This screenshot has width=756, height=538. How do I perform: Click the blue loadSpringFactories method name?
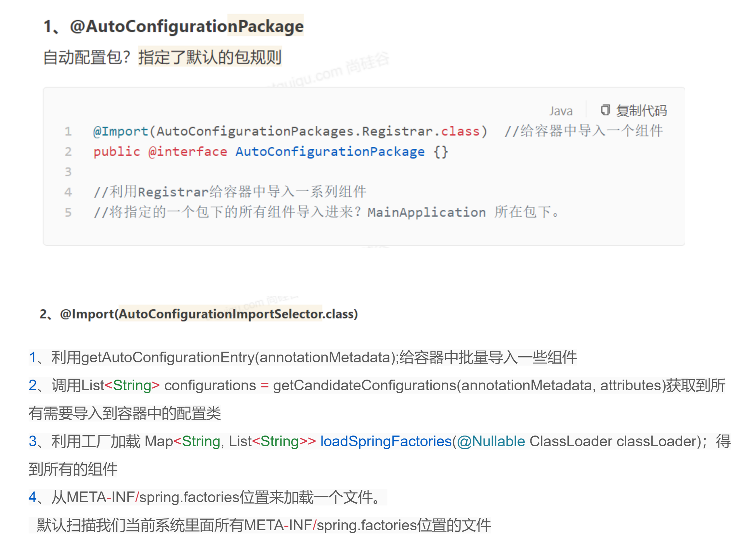point(385,441)
